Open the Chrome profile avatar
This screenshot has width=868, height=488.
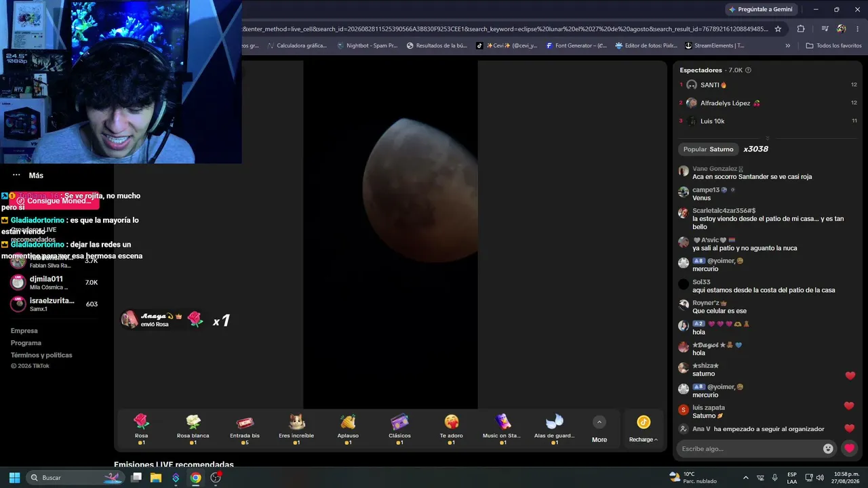click(x=842, y=28)
